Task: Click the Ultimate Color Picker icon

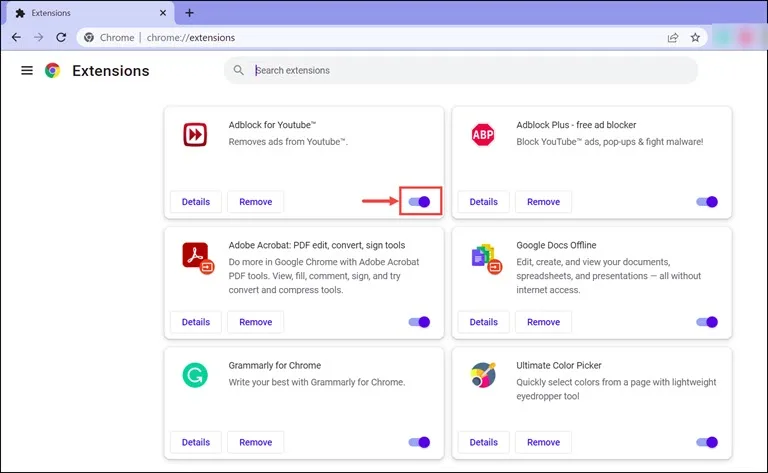Action: [483, 375]
